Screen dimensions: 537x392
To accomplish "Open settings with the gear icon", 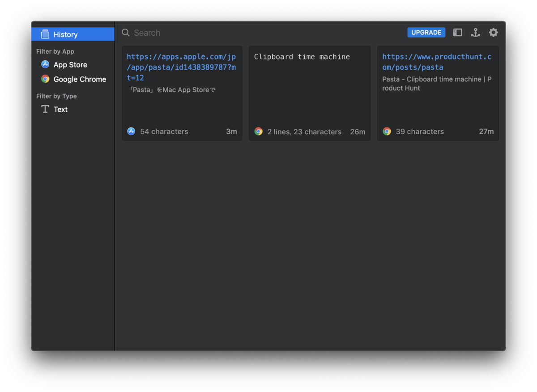I will coord(493,32).
